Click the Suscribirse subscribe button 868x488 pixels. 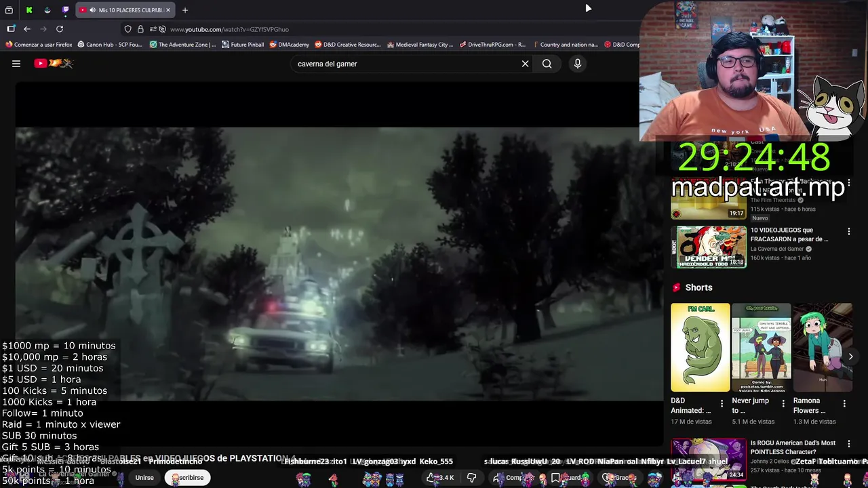coord(187,478)
